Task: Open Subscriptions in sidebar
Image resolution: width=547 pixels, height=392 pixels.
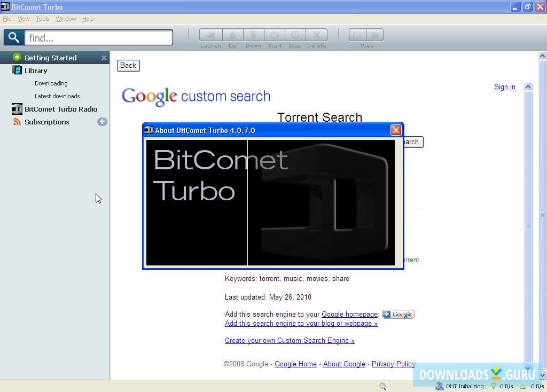Action: click(47, 122)
